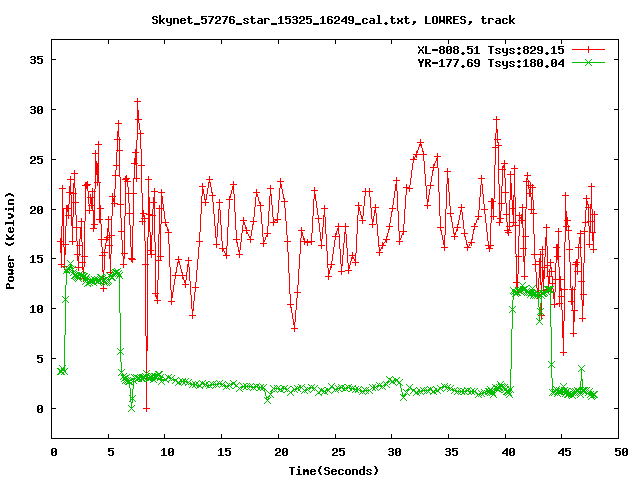The width and height of the screenshot is (640, 480).
Task: Click the highest red peak near 31 Kelvin
Action: [x=138, y=101]
